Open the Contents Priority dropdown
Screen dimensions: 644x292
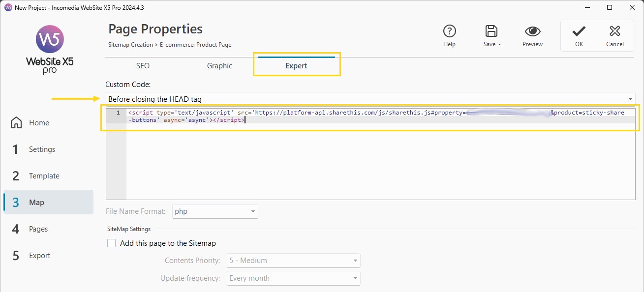click(x=294, y=261)
